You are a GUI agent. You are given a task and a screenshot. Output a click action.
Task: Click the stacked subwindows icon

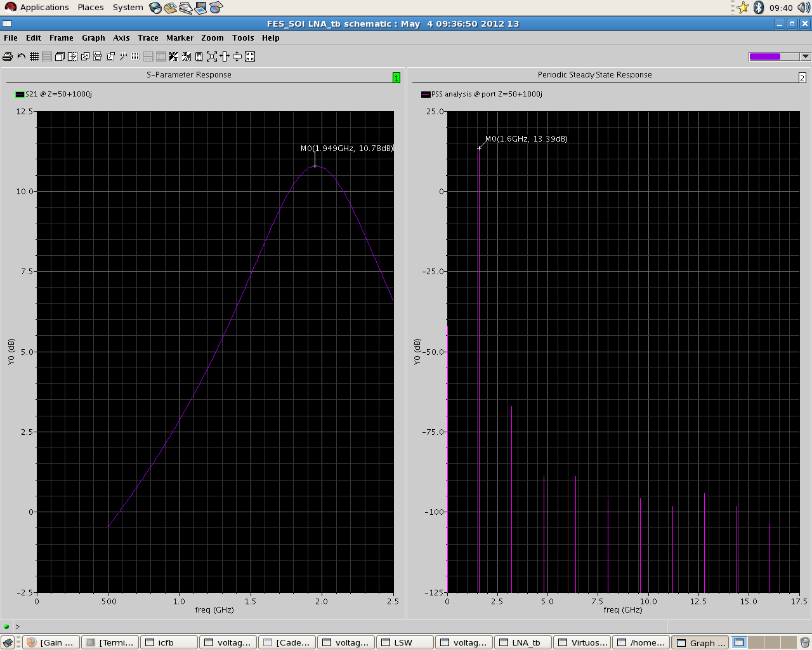[60, 56]
